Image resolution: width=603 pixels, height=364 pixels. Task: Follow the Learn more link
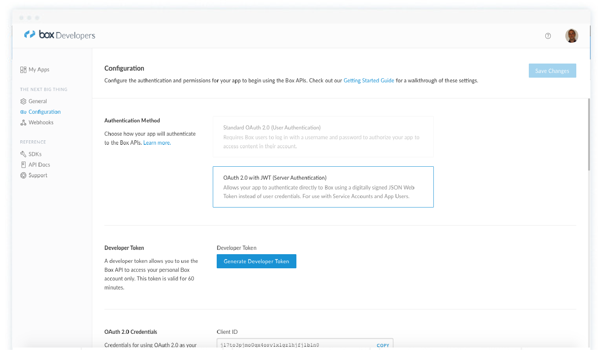[157, 143]
